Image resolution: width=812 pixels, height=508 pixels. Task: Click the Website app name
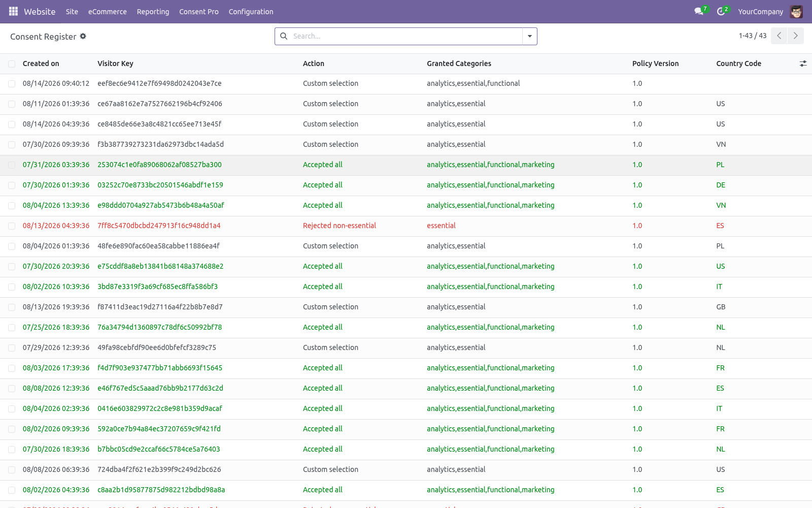(x=40, y=11)
